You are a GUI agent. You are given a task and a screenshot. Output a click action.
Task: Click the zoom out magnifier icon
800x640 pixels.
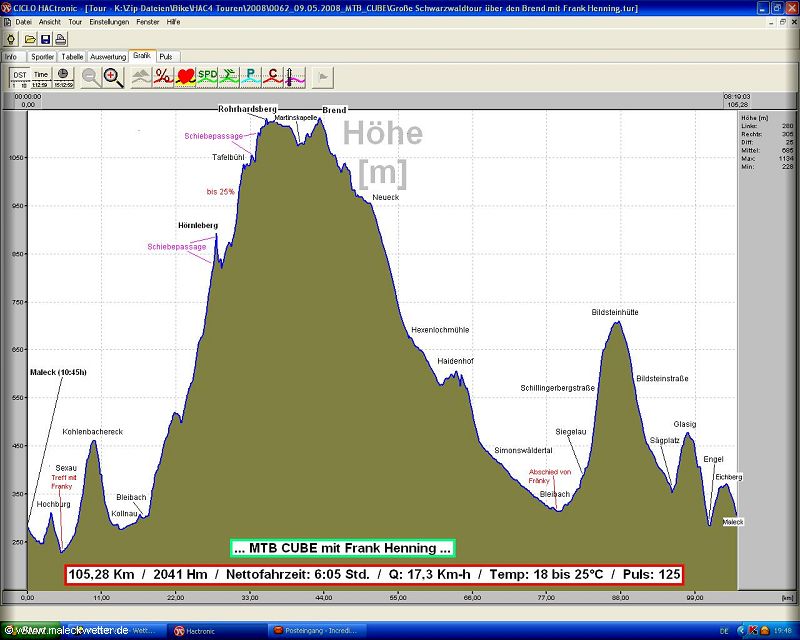click(91, 76)
